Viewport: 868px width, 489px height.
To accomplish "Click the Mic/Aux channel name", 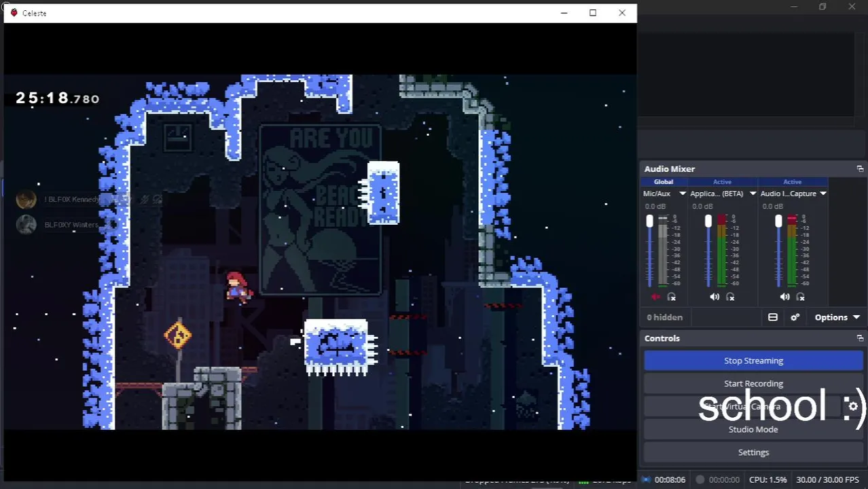I will tap(657, 194).
